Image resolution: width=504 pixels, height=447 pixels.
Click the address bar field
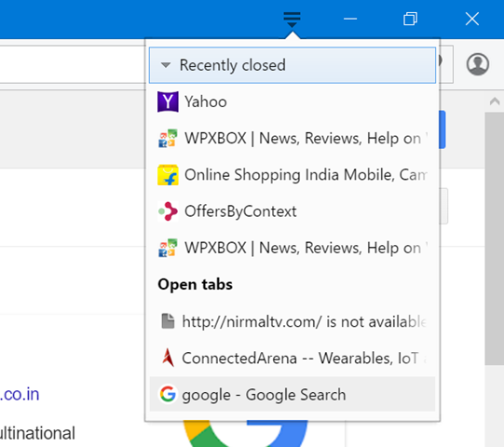click(x=73, y=64)
